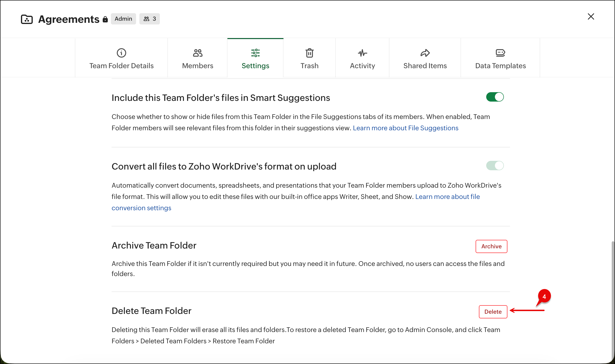Click the Agreements team folder icon
The width and height of the screenshot is (615, 364).
tap(27, 19)
